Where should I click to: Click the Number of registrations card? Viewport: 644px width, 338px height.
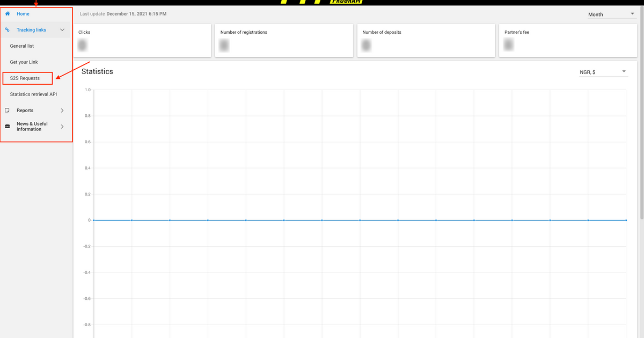[x=284, y=40]
